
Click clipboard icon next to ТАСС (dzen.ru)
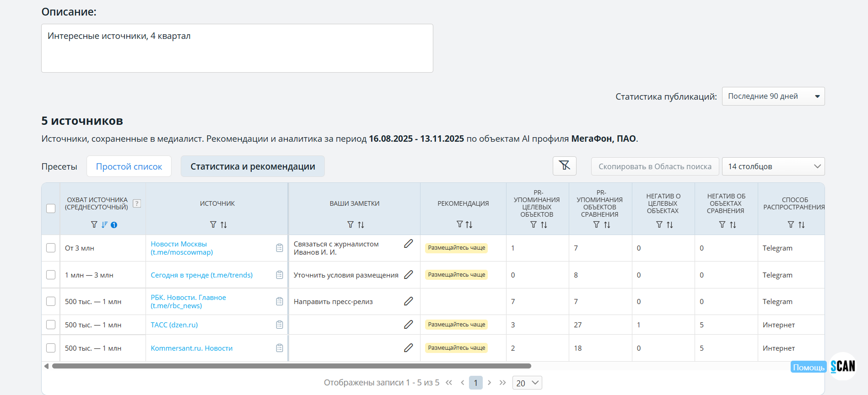[x=280, y=325]
